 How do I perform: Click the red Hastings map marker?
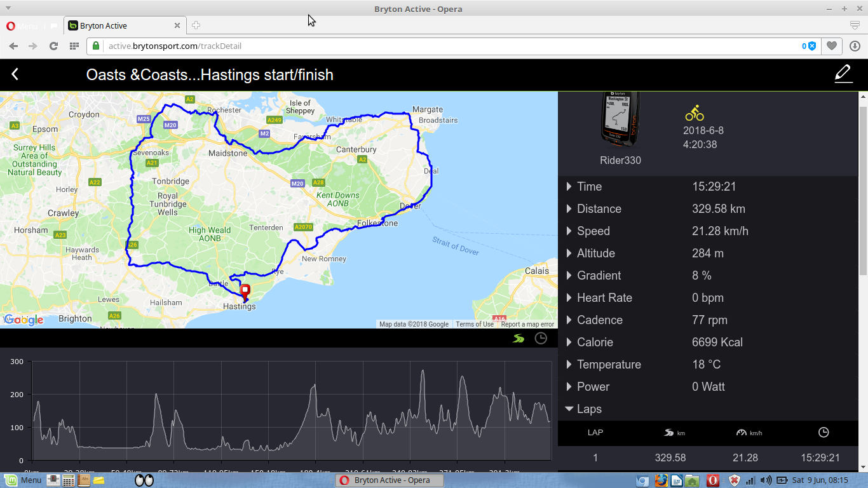click(x=245, y=292)
